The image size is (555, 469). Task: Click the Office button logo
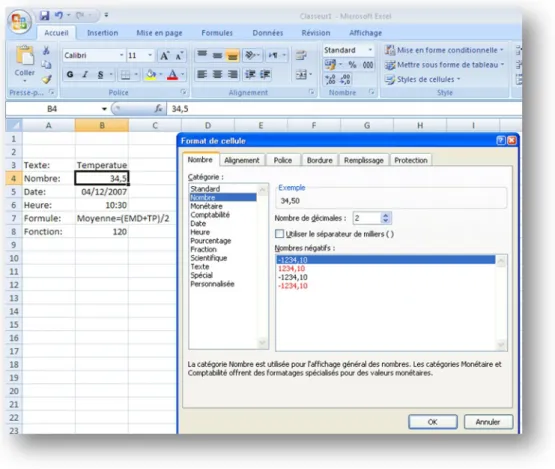(x=19, y=22)
